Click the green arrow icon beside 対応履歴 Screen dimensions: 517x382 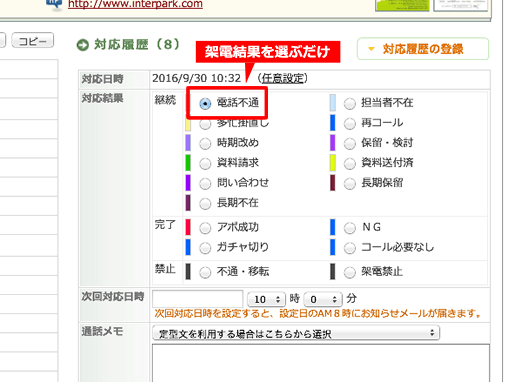(x=82, y=45)
